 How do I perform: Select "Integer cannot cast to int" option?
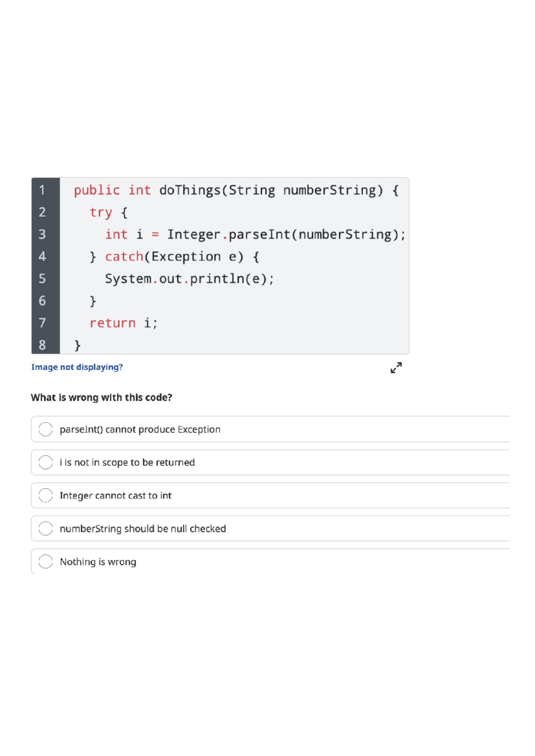[45, 496]
